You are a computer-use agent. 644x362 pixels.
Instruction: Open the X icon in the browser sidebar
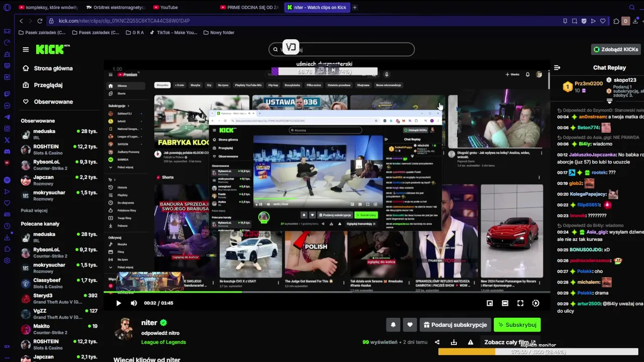[x=7, y=140]
